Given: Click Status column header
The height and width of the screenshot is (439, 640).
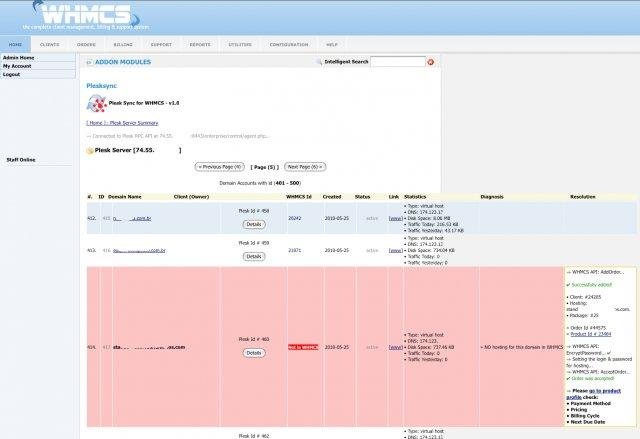Looking at the screenshot, I should (x=362, y=197).
